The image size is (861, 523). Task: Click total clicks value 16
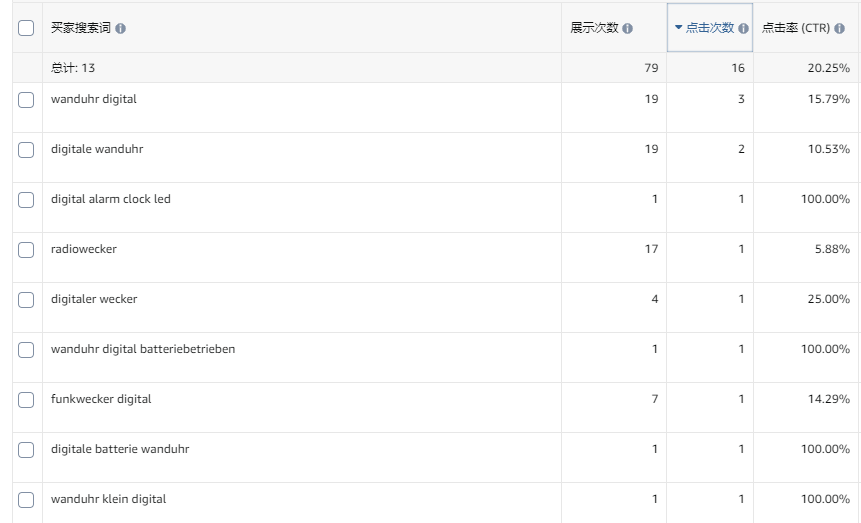pos(738,68)
